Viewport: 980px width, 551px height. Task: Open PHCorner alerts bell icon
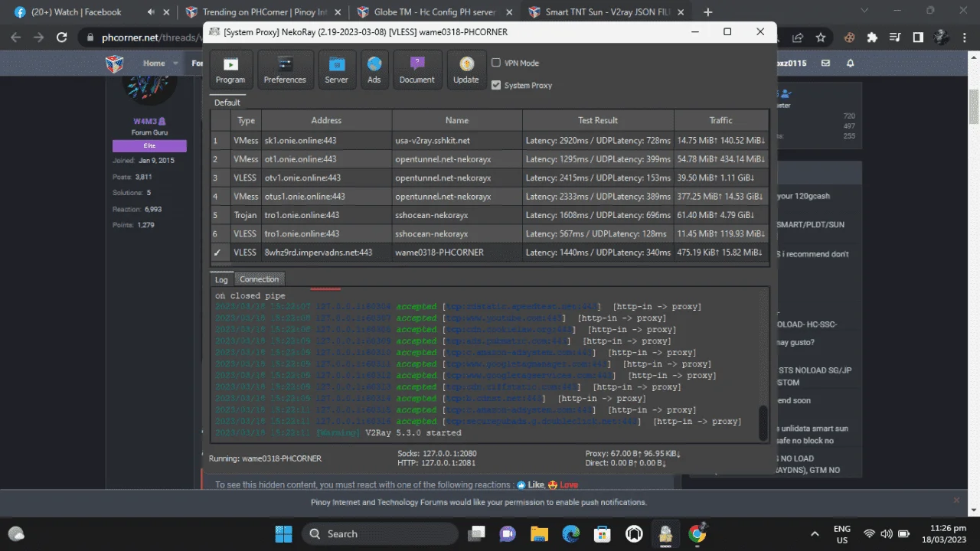click(850, 64)
